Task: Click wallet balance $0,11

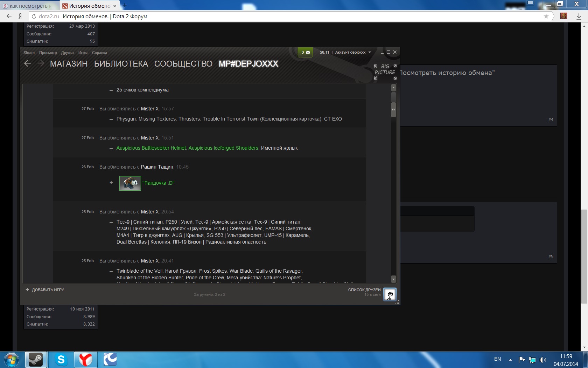Action: click(x=324, y=52)
